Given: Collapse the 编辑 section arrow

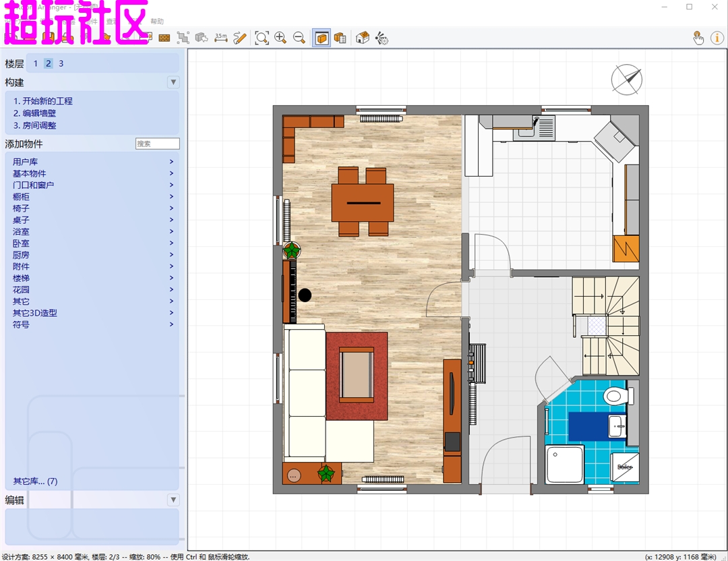Looking at the screenshot, I should pos(173,500).
